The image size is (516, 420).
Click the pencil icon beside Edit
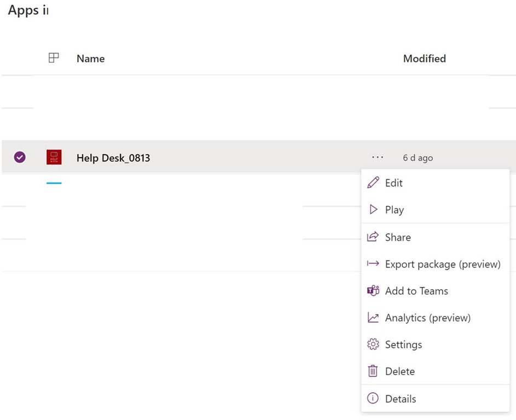point(373,183)
